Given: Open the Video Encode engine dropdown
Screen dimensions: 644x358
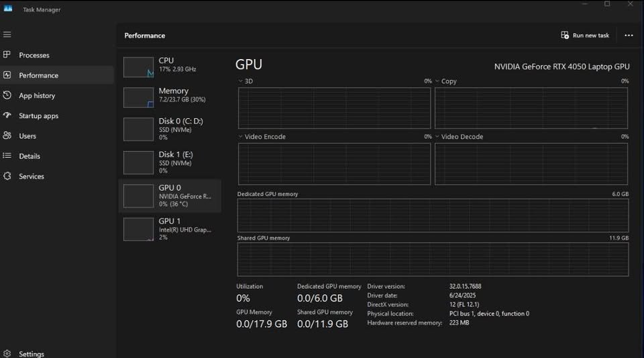Looking at the screenshot, I should tap(240, 136).
